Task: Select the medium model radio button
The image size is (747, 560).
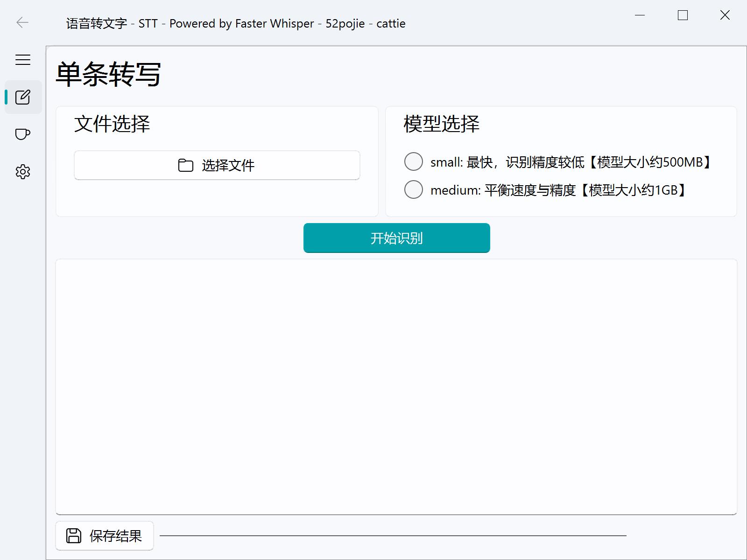Action: tap(413, 190)
